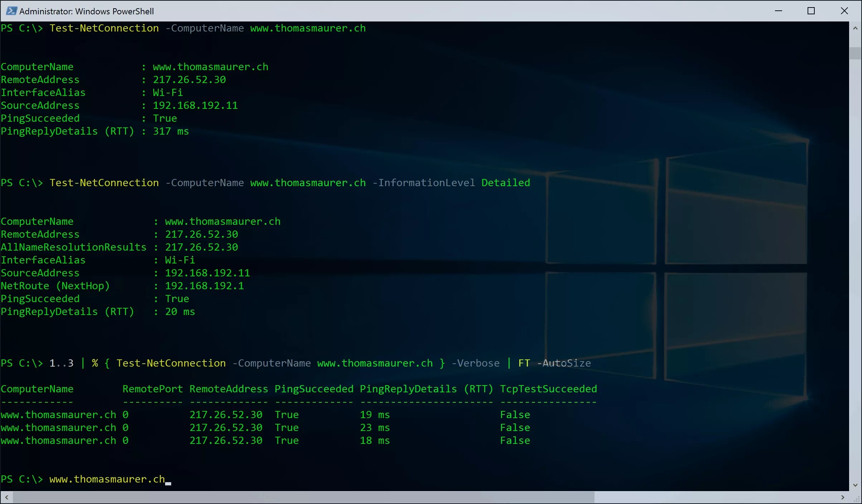Click the 317 ms RTT value
The height and width of the screenshot is (504, 862).
(x=170, y=131)
